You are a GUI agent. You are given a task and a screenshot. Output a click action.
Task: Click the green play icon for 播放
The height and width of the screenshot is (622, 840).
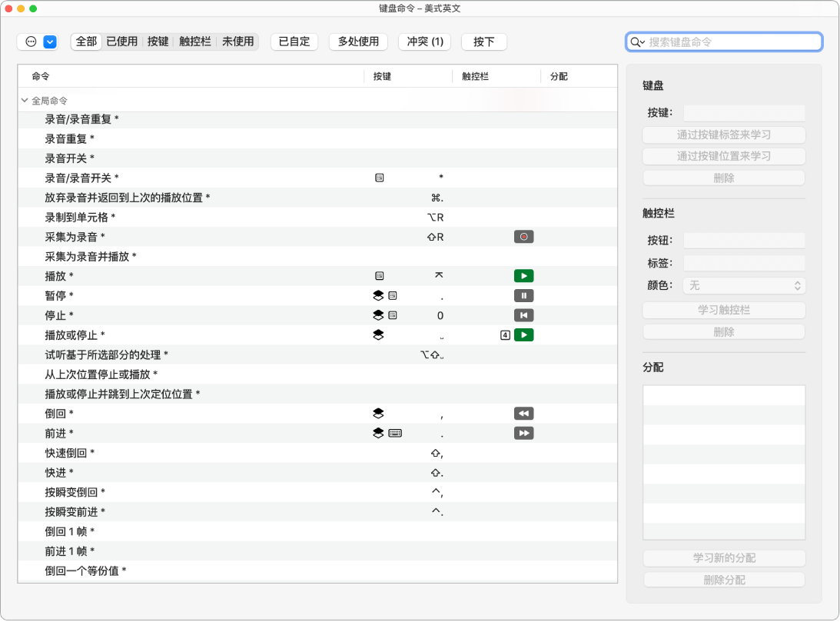[x=523, y=275]
